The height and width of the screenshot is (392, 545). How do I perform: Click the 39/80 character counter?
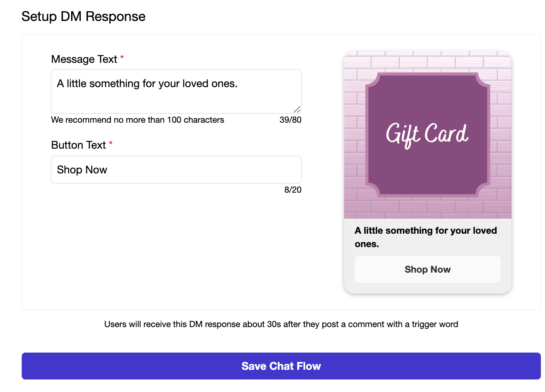290,120
